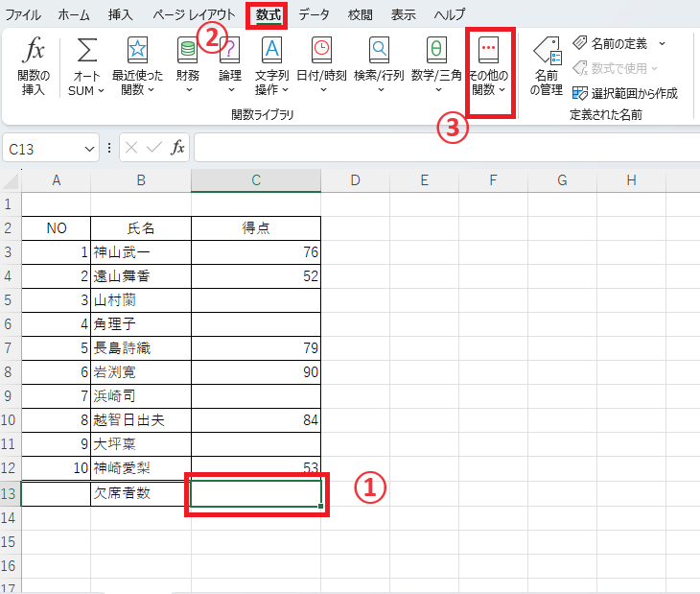
Task: Open the 文字列操作 functions icon
Action: coord(271,50)
